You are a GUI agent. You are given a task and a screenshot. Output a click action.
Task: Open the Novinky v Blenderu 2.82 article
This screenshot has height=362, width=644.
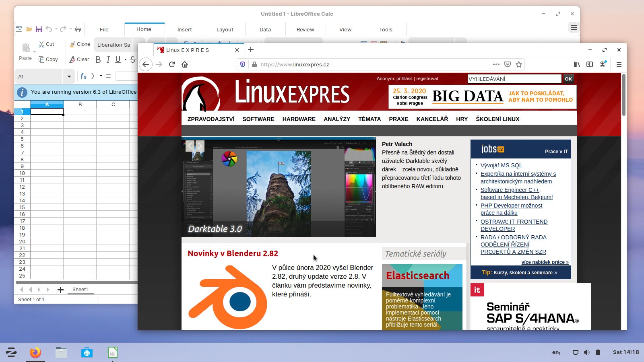(x=233, y=253)
